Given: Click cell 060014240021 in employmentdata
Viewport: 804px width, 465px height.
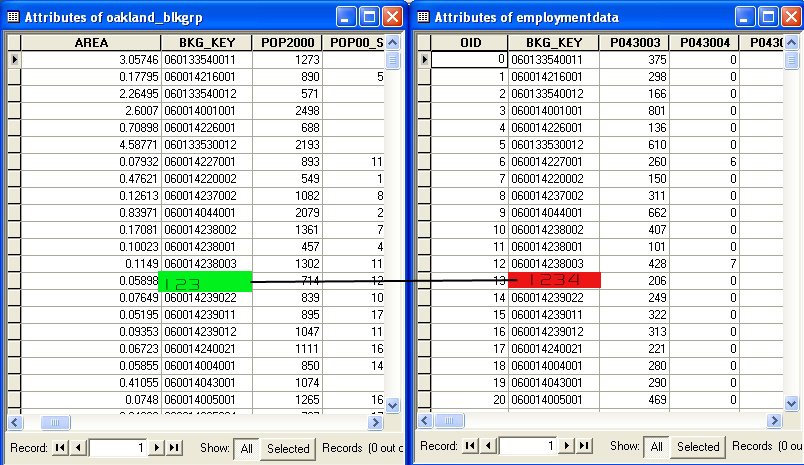Looking at the screenshot, I should tap(554, 349).
